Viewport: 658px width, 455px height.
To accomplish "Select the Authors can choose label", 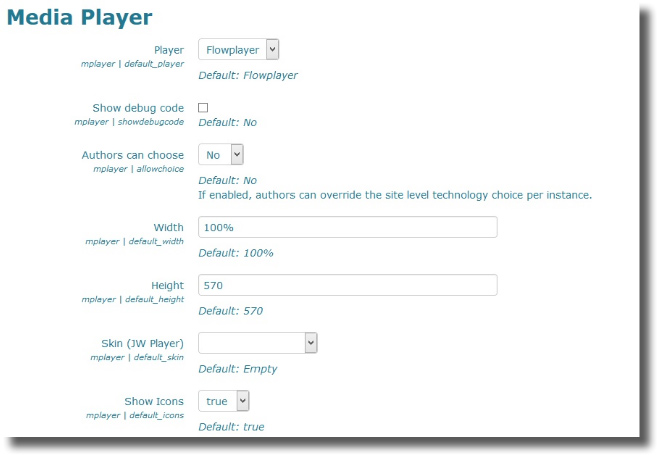I will click(x=132, y=155).
